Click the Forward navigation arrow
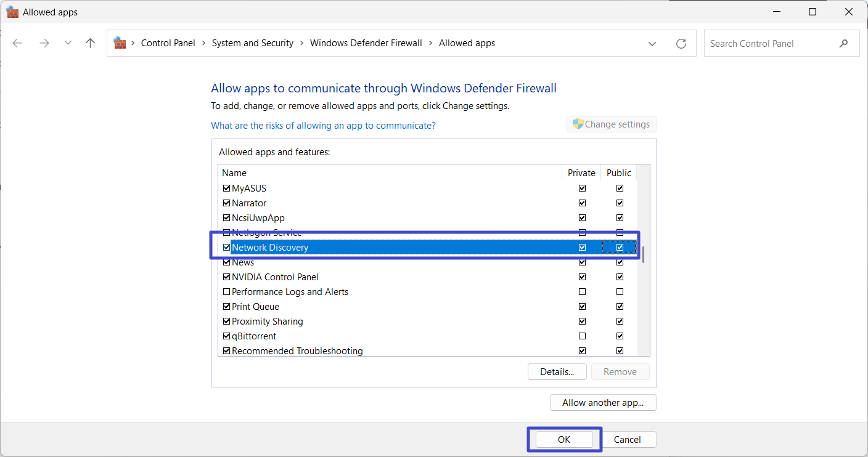The image size is (868, 457). [x=44, y=43]
